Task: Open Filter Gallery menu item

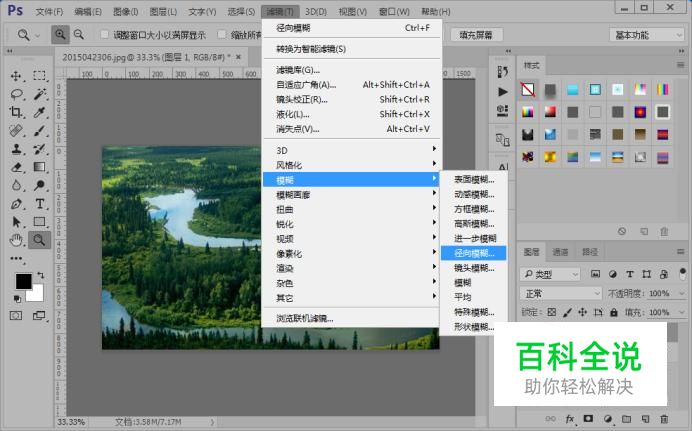Action: (x=351, y=70)
